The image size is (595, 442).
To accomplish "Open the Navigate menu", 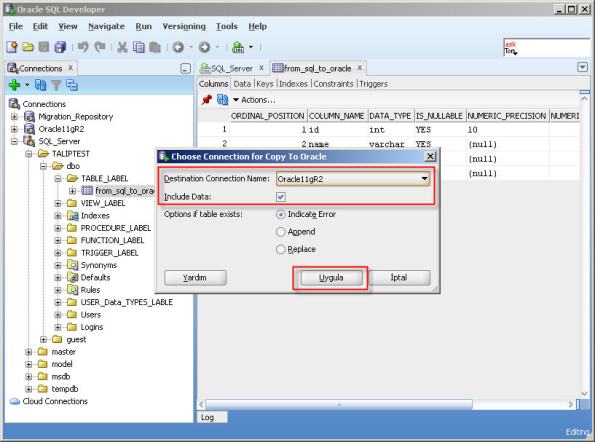I will (106, 26).
